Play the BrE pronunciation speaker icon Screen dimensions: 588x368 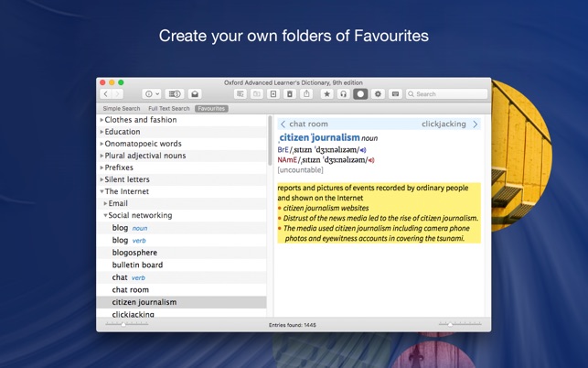pyautogui.click(x=363, y=150)
